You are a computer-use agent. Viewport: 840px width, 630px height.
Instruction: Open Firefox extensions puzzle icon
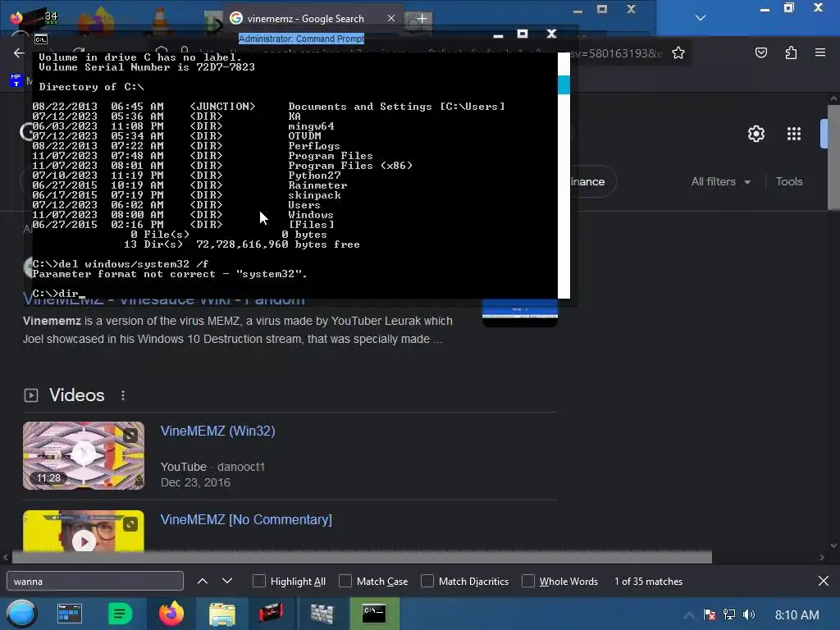tap(791, 52)
